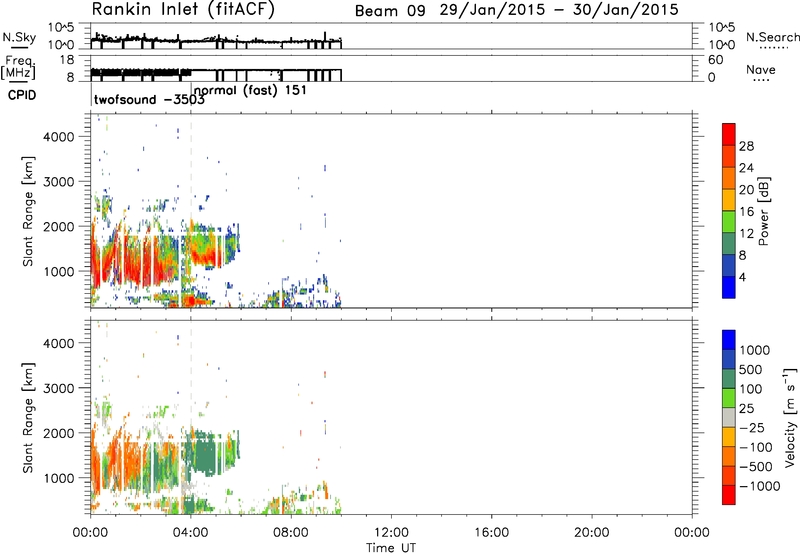Pick the yellow 16–20 dB power colorbar segment
The width and height of the screenshot is (800, 554).
(729, 200)
